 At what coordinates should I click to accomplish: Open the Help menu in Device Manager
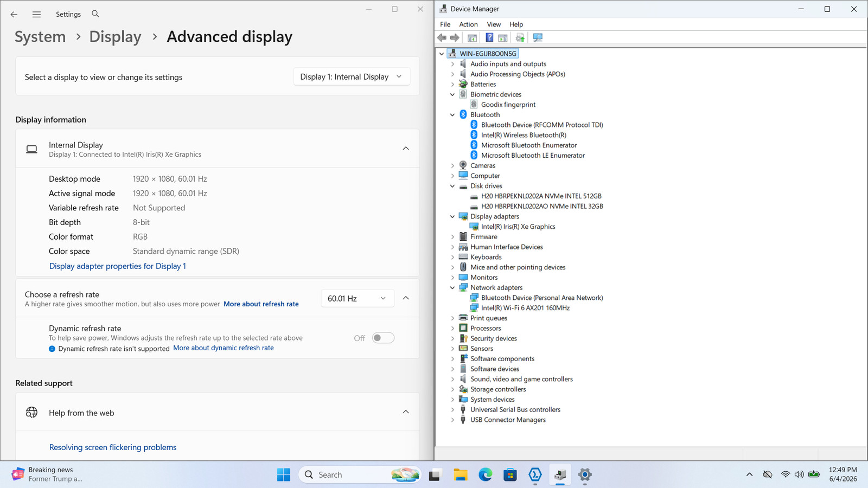tap(516, 24)
